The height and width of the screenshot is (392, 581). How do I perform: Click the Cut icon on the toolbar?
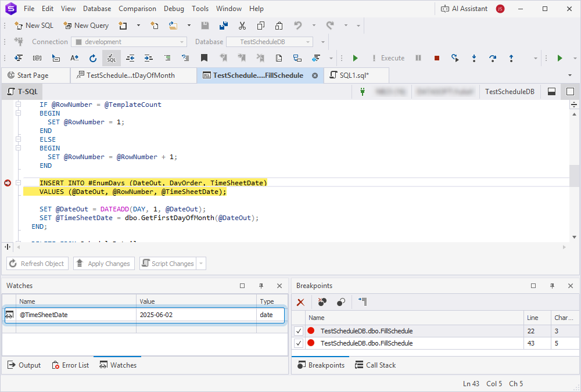(242, 26)
